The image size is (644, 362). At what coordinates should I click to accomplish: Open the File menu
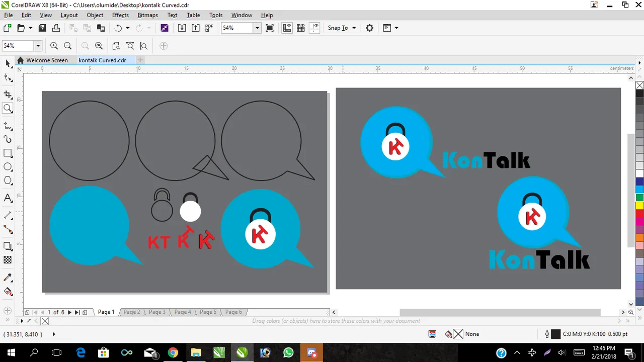pyautogui.click(x=8, y=15)
